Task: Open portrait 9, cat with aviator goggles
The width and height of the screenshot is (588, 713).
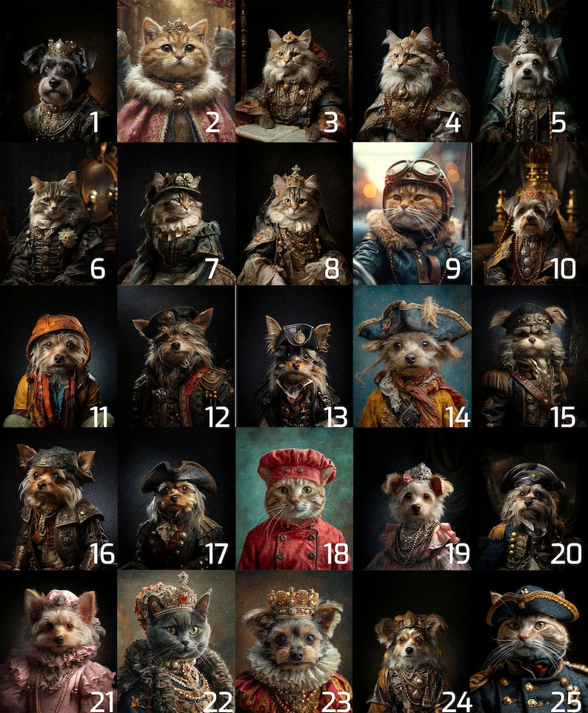Action: point(412,214)
